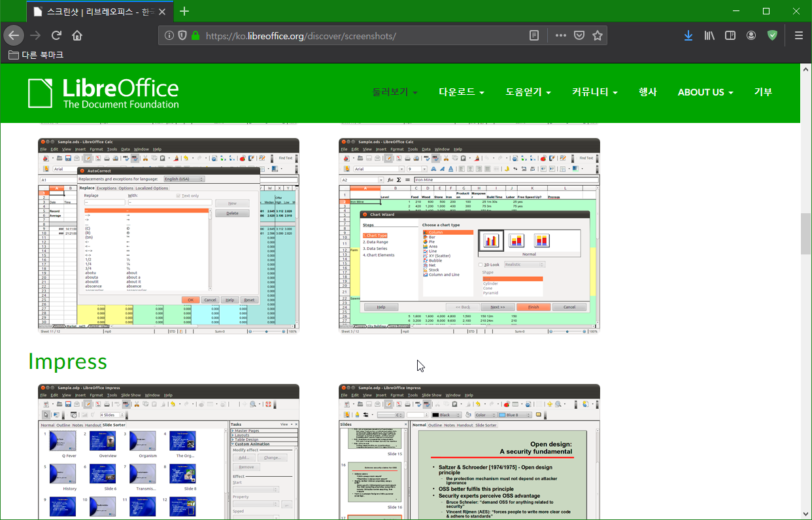
Task: Go back to the previous page
Action: point(14,35)
